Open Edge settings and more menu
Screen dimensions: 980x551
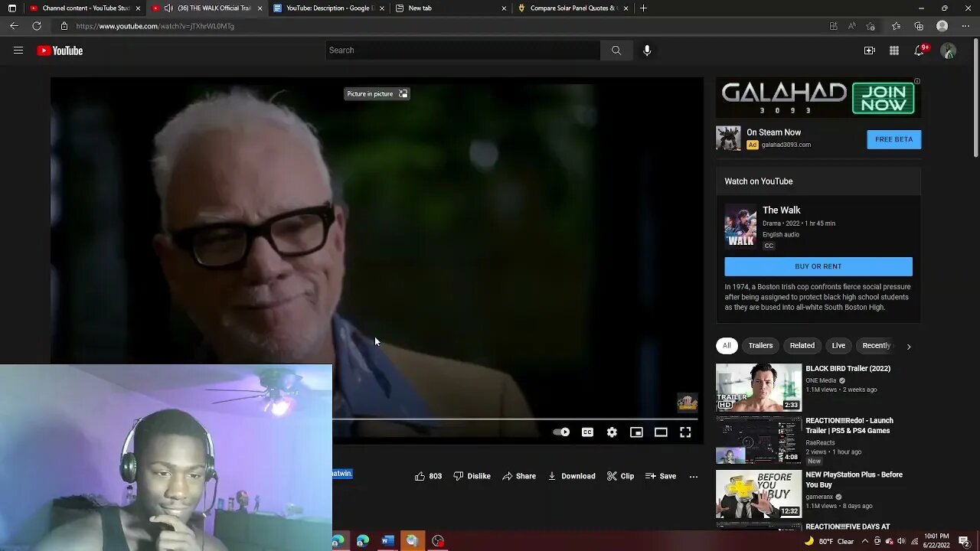click(965, 26)
